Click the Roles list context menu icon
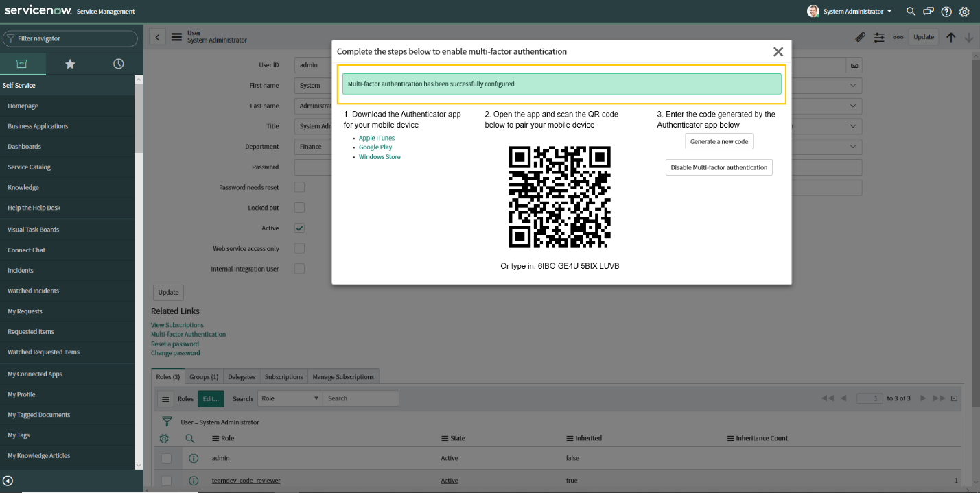The height and width of the screenshot is (493, 980). click(165, 398)
